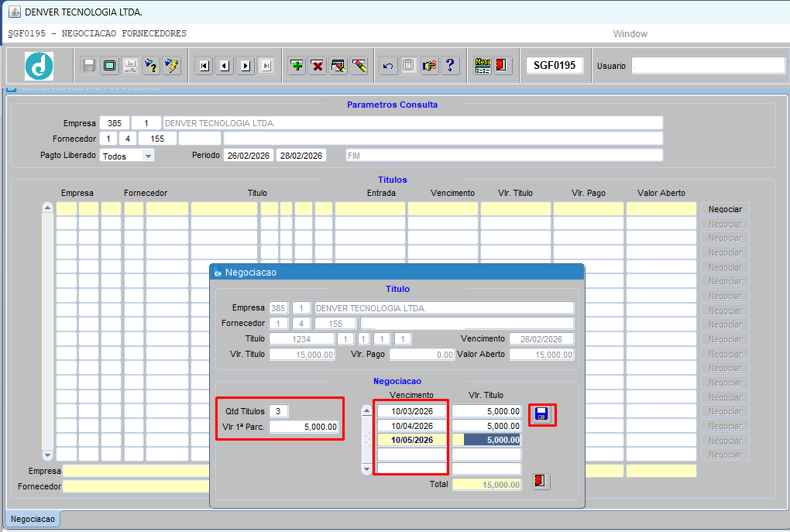The image size is (790, 532).
Task: Click the undo arrow toolbar icon
Action: point(388,66)
